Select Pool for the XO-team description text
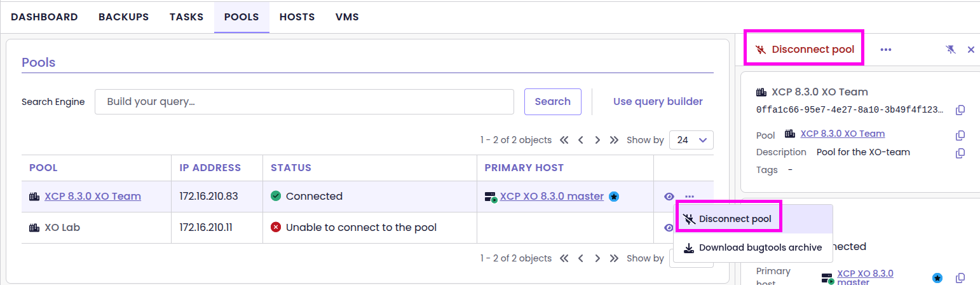 click(863, 152)
